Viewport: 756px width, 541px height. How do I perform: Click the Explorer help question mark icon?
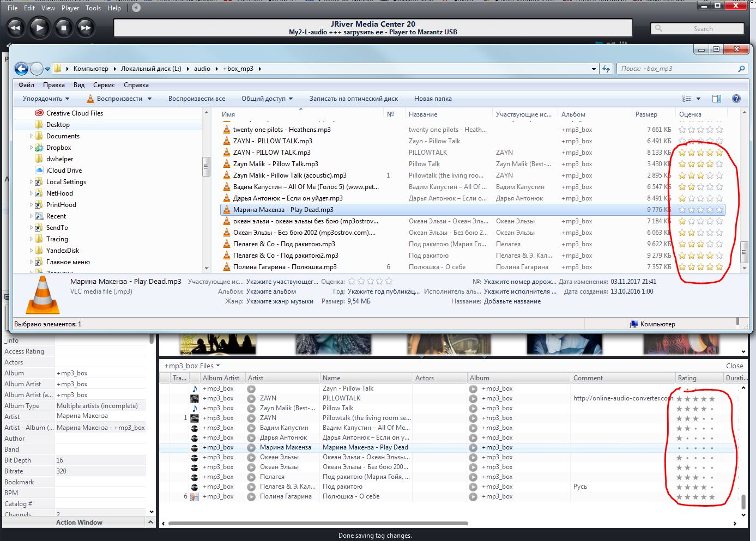pos(736,99)
